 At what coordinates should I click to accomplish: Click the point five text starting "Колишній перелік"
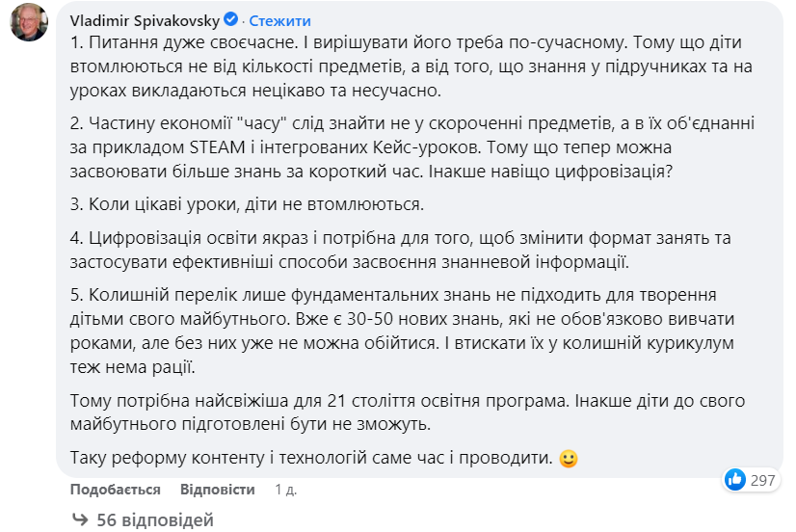coord(385,329)
